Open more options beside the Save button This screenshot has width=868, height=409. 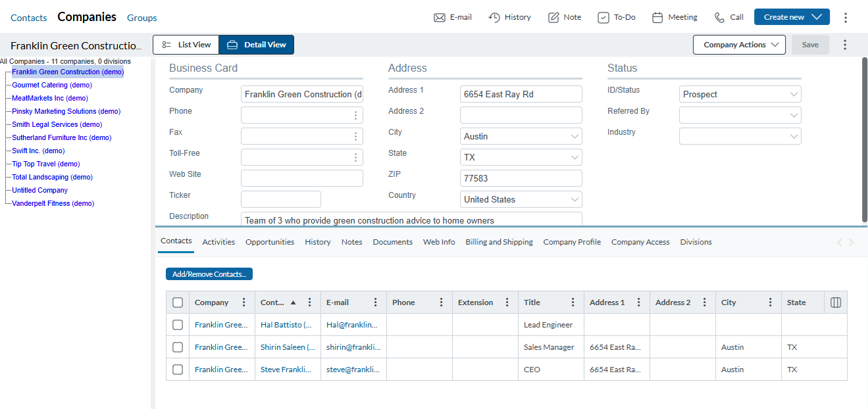pyautogui.click(x=845, y=45)
